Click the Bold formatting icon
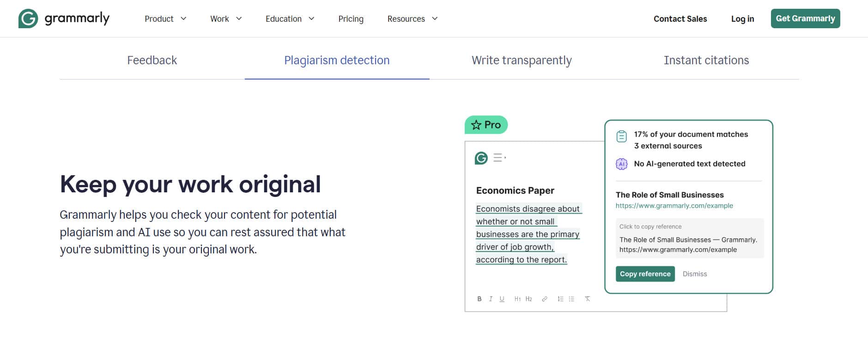868x344 pixels. (480, 299)
